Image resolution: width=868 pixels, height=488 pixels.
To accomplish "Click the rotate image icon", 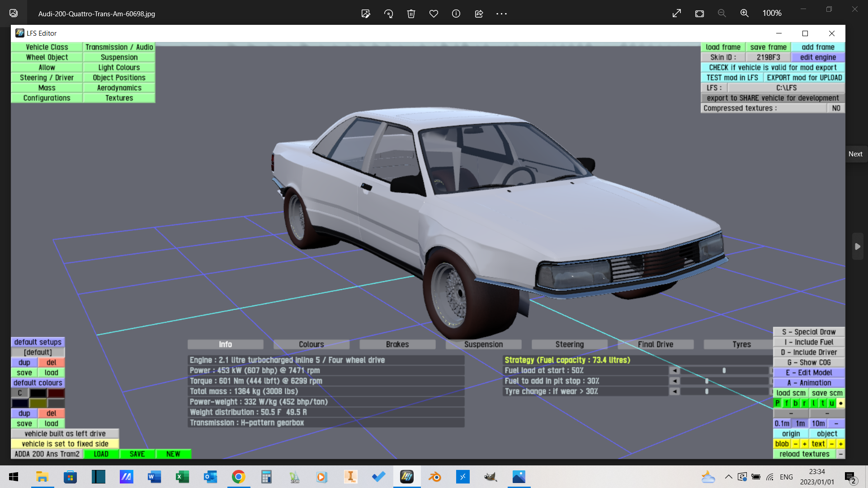I will click(388, 14).
